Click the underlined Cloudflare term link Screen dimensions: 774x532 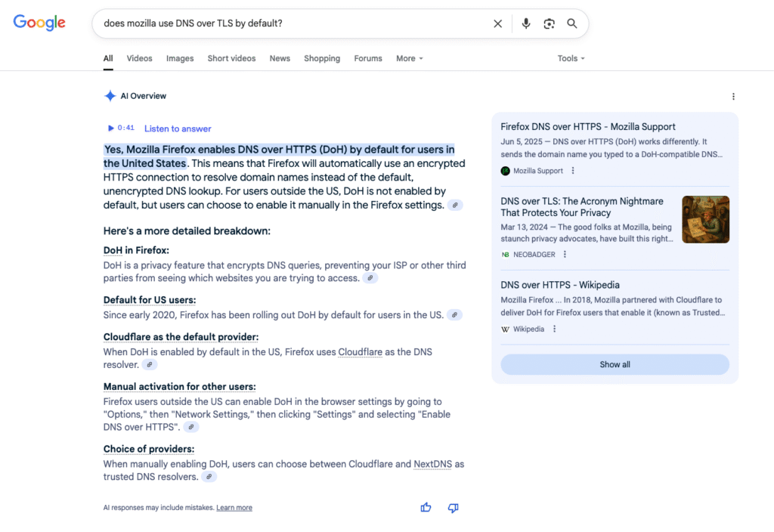360,352
